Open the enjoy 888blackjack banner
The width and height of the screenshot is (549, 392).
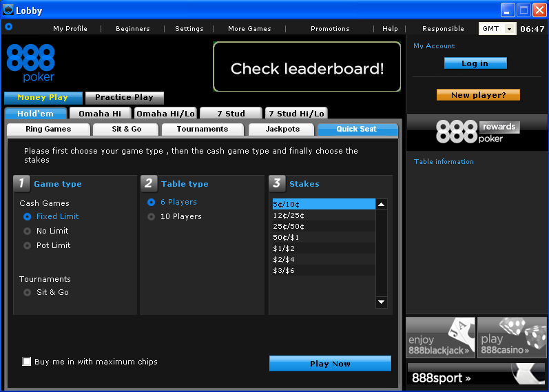[x=440, y=338]
